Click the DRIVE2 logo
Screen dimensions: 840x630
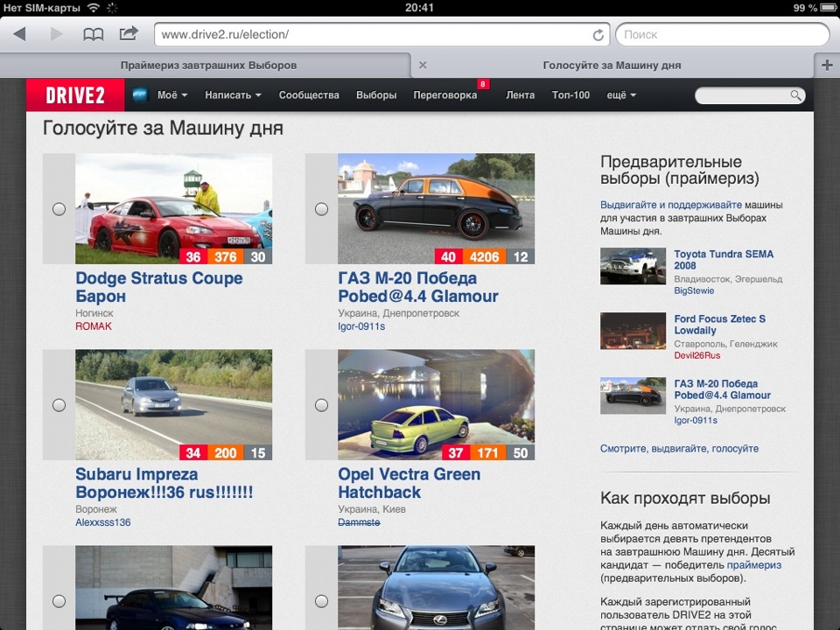75,95
